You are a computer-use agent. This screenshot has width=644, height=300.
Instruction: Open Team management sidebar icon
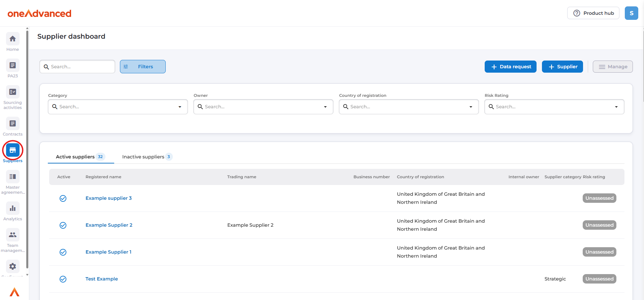coord(12,235)
